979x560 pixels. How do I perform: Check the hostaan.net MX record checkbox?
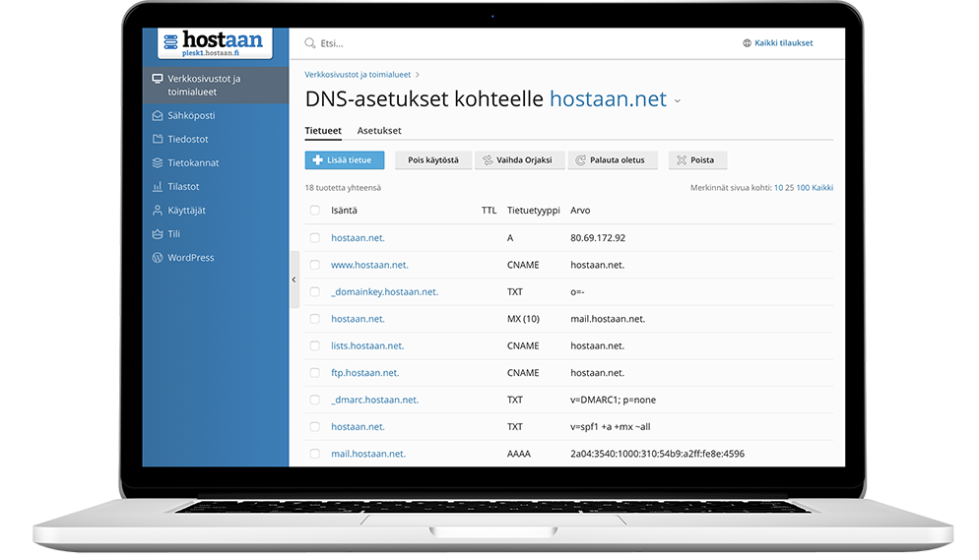(315, 319)
